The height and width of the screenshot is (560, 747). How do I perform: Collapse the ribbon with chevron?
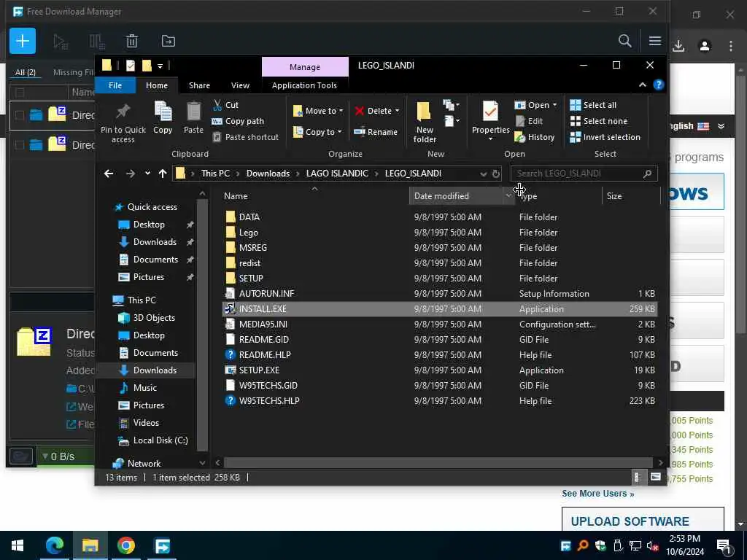pos(642,85)
